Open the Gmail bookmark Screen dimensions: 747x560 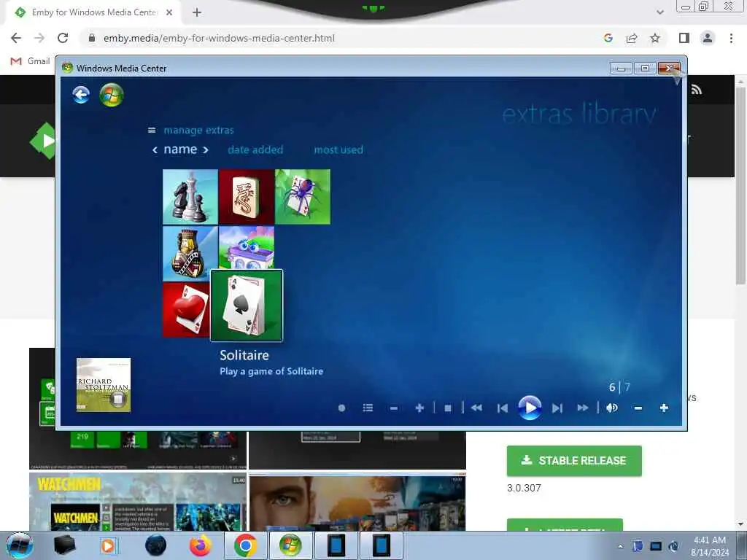click(x=31, y=61)
